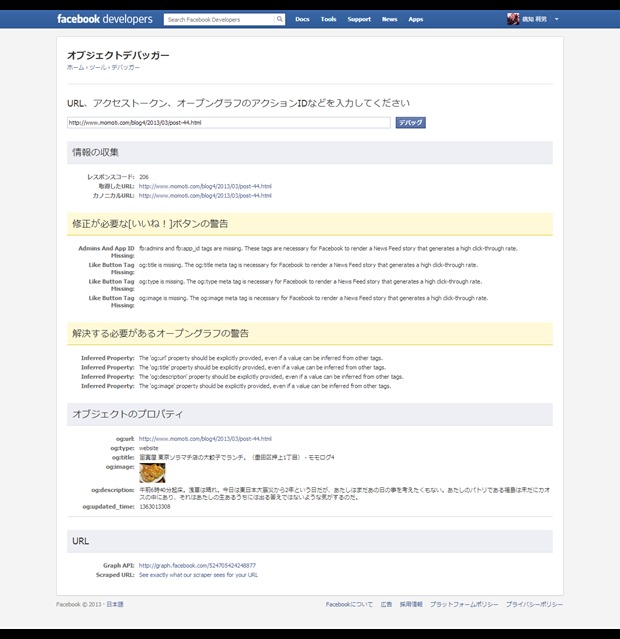Viewport: 620px width, 639px height.
Task: Open the Tools menu
Action: pos(329,19)
